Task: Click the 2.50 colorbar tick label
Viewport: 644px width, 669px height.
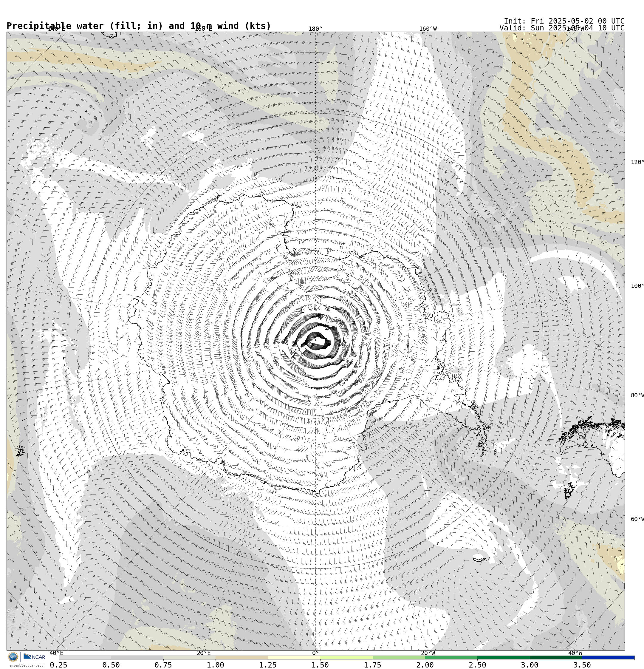Action: (x=477, y=665)
